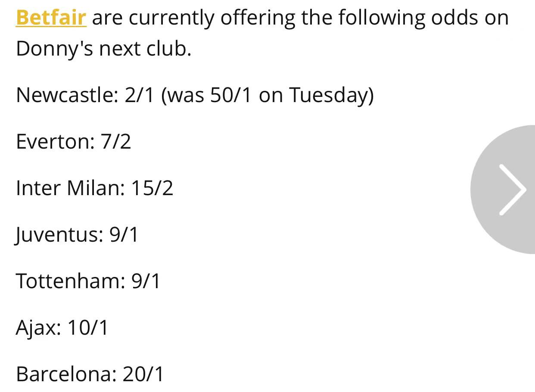Select the 15/2 odds for Inter Milan
535x392 pixels.
[153, 188]
